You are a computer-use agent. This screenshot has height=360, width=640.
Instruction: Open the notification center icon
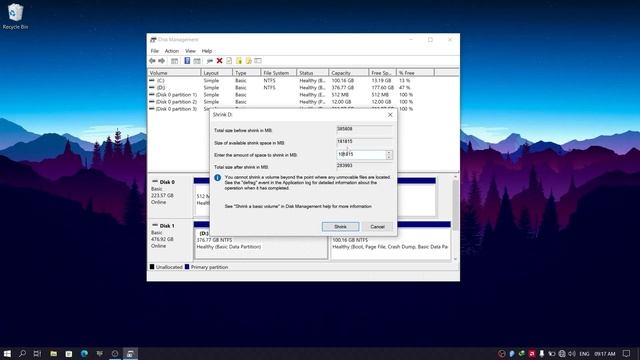click(x=627, y=353)
